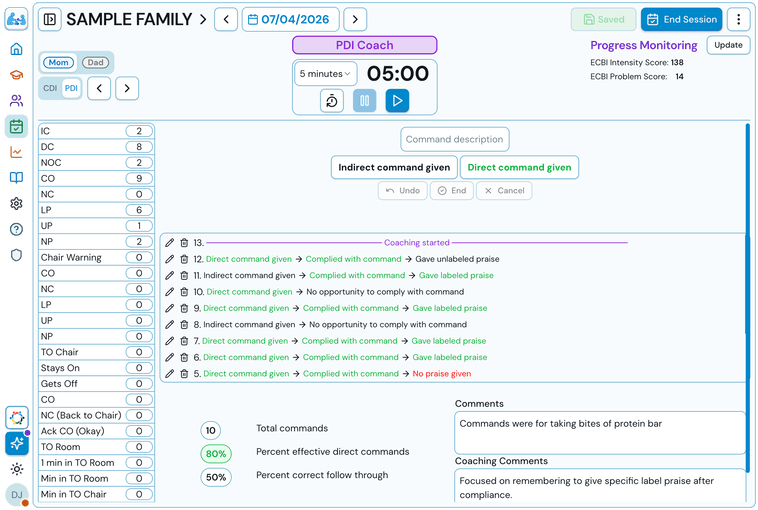Open the settings gear icon in the sidebar
Viewport: 758px width, 510px height.
tap(16, 204)
